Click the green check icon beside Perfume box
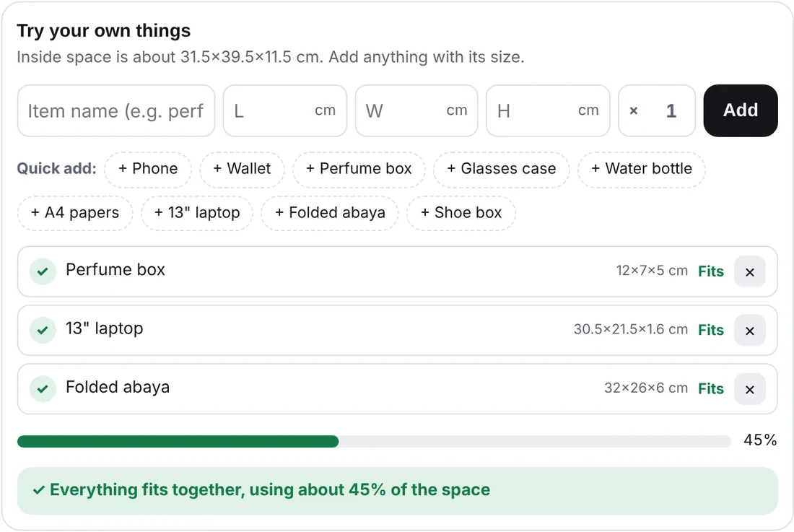The width and height of the screenshot is (794, 532). pyautogui.click(x=43, y=271)
